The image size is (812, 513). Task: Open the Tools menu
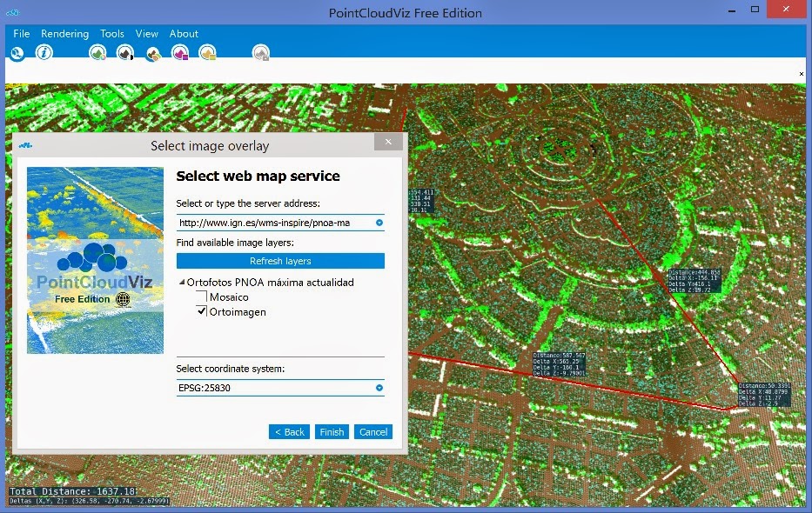pyautogui.click(x=112, y=34)
